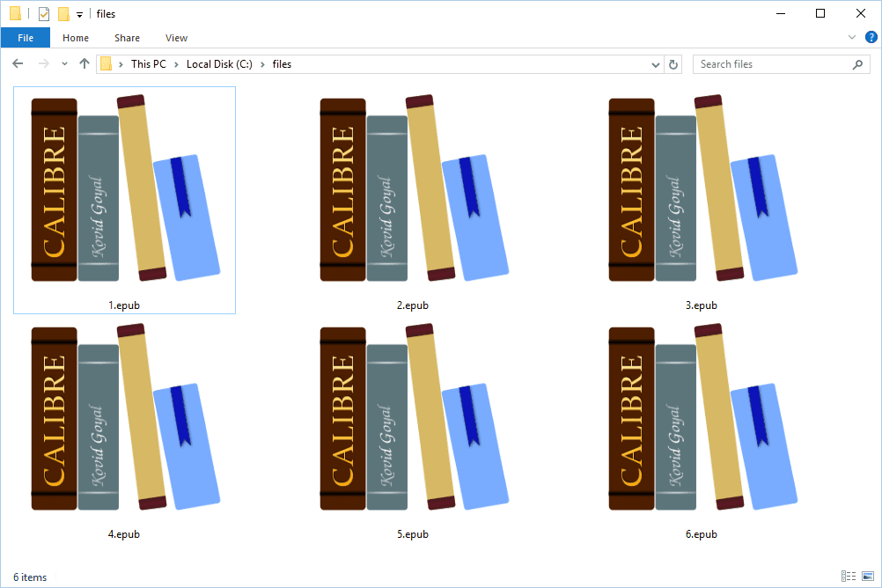Open the address bar history dropdown
The height and width of the screenshot is (588, 882).
coord(656,64)
